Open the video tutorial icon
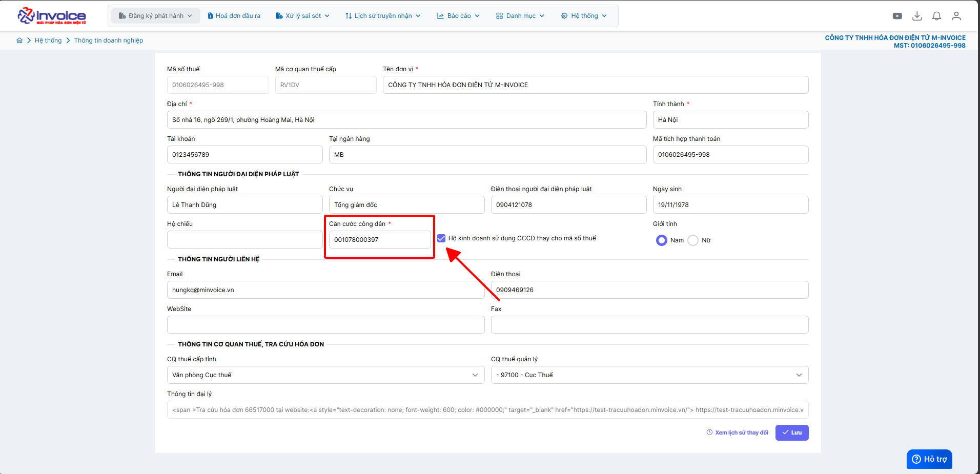The image size is (980, 474). [897, 16]
